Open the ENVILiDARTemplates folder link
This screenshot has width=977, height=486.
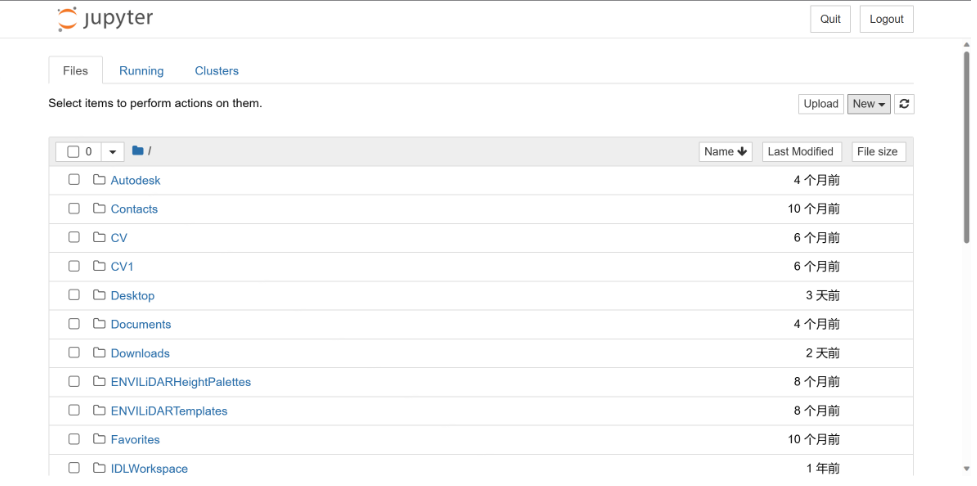point(169,411)
